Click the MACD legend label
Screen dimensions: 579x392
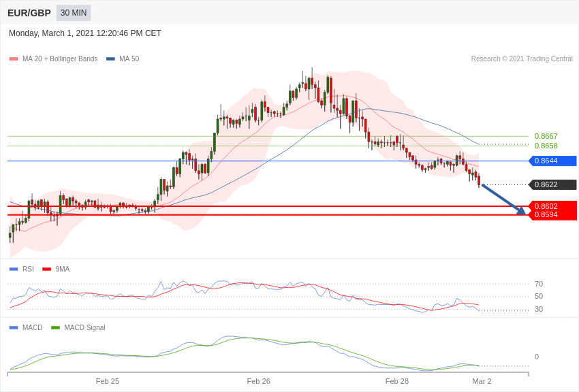point(32,327)
